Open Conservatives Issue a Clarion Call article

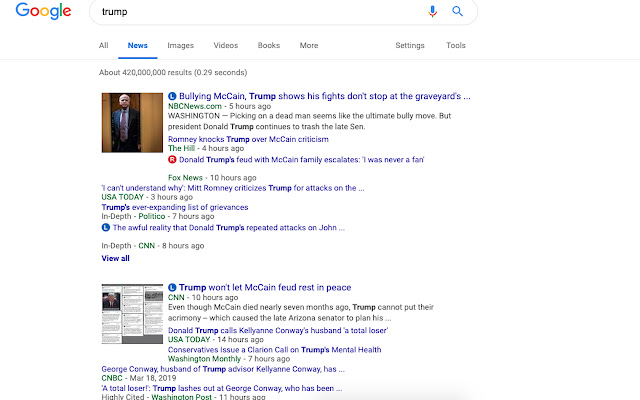pyautogui.click(x=275, y=349)
